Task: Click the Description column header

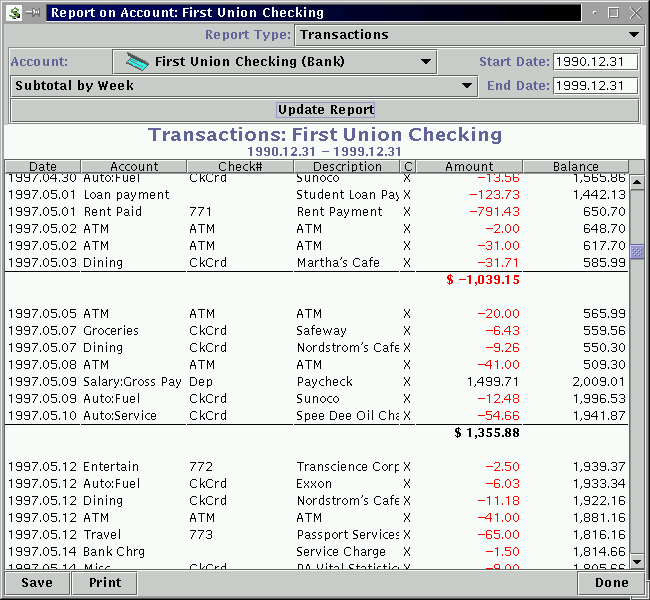Action: [347, 166]
